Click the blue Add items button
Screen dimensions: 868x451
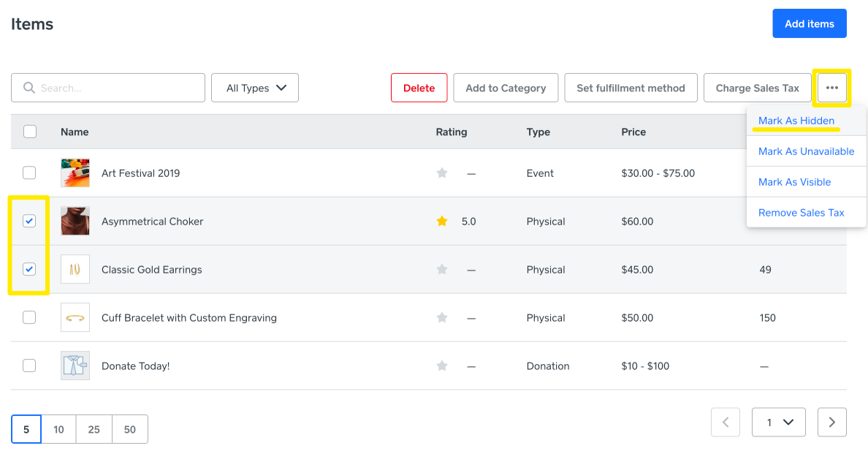click(809, 23)
